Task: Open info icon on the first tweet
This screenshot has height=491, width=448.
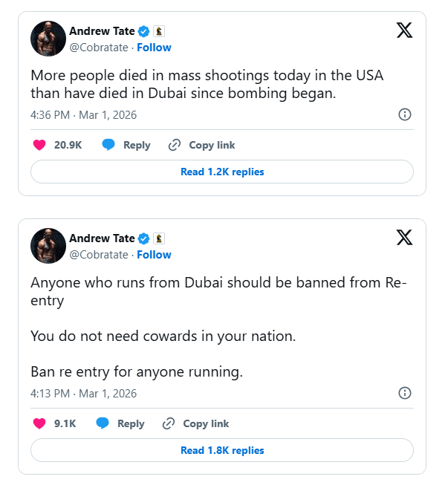Action: click(405, 114)
